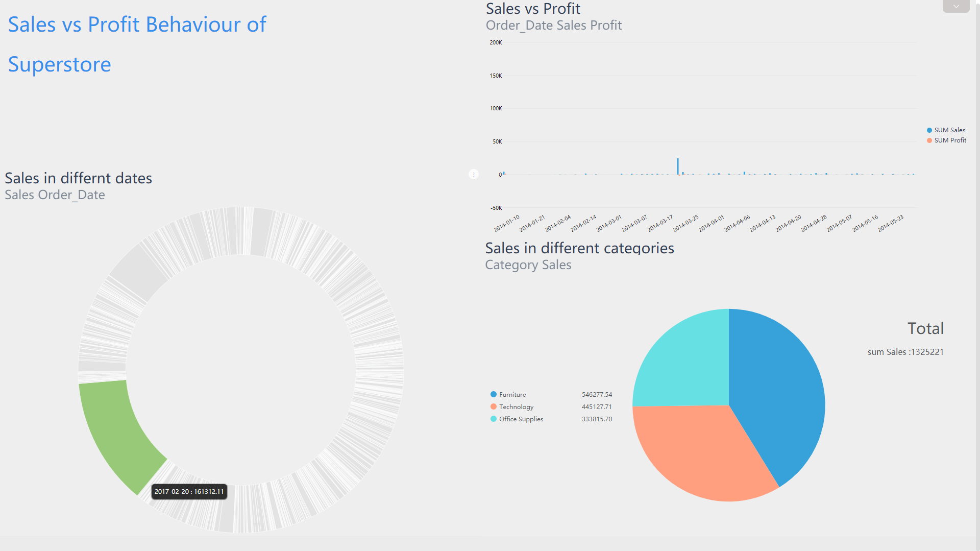Image resolution: width=980 pixels, height=551 pixels.
Task: Click the 'Sales in different categories' title
Action: tap(579, 248)
